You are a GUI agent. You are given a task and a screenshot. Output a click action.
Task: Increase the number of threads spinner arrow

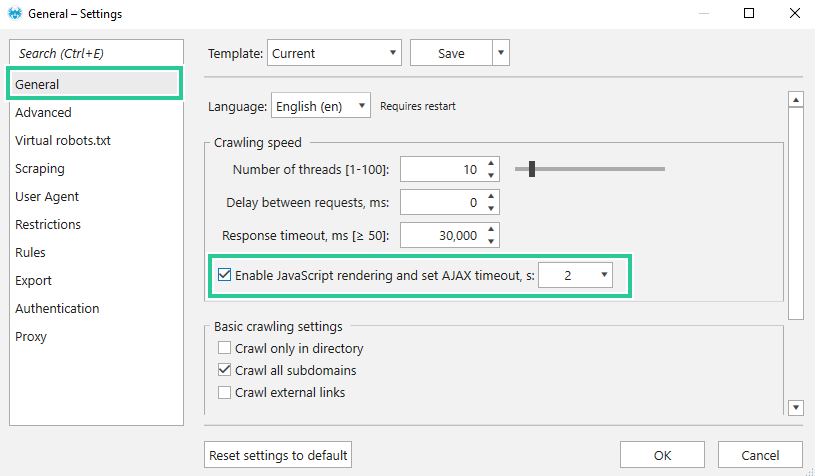click(x=491, y=163)
